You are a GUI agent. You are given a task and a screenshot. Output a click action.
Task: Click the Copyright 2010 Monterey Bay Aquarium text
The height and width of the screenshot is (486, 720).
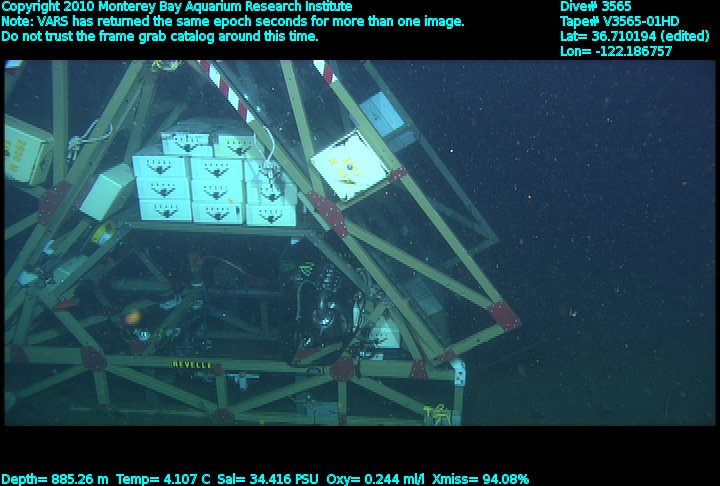(x=177, y=7)
